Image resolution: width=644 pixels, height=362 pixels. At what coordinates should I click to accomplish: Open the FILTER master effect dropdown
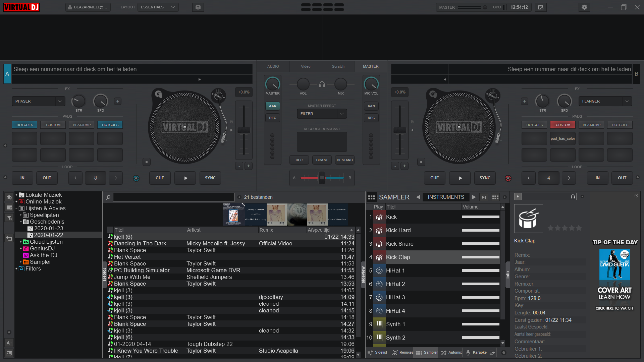(322, 114)
